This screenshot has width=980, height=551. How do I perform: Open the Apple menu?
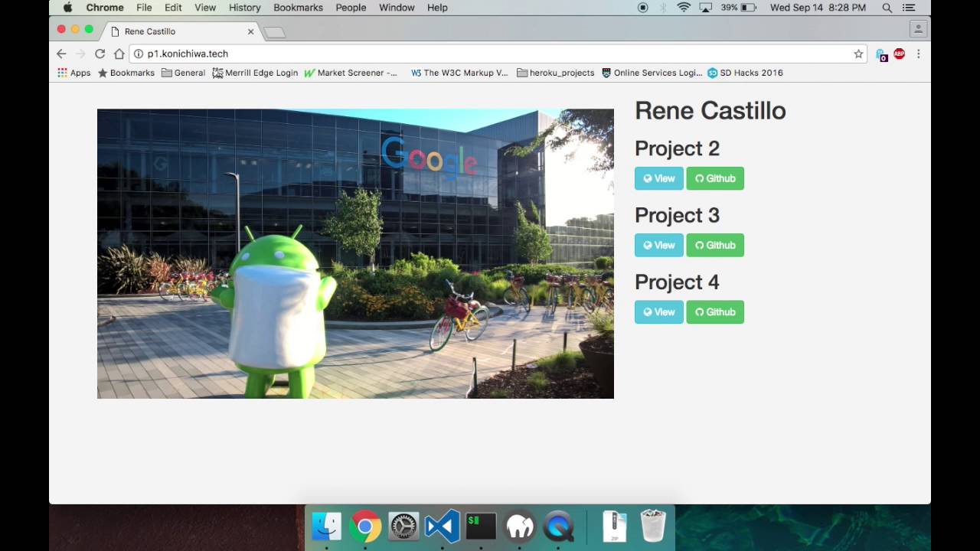click(x=67, y=8)
